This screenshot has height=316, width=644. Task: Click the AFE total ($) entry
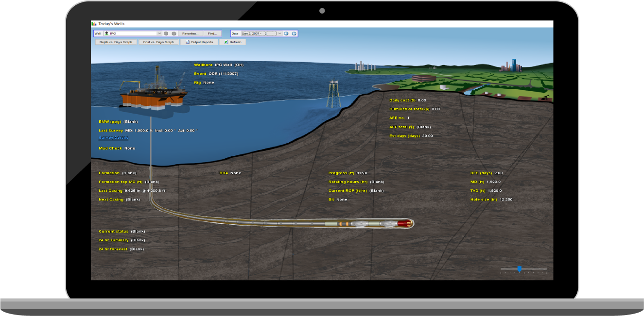[410, 127]
